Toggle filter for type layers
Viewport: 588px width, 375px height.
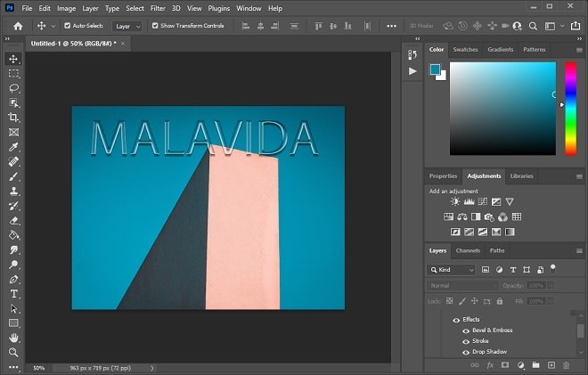click(513, 270)
